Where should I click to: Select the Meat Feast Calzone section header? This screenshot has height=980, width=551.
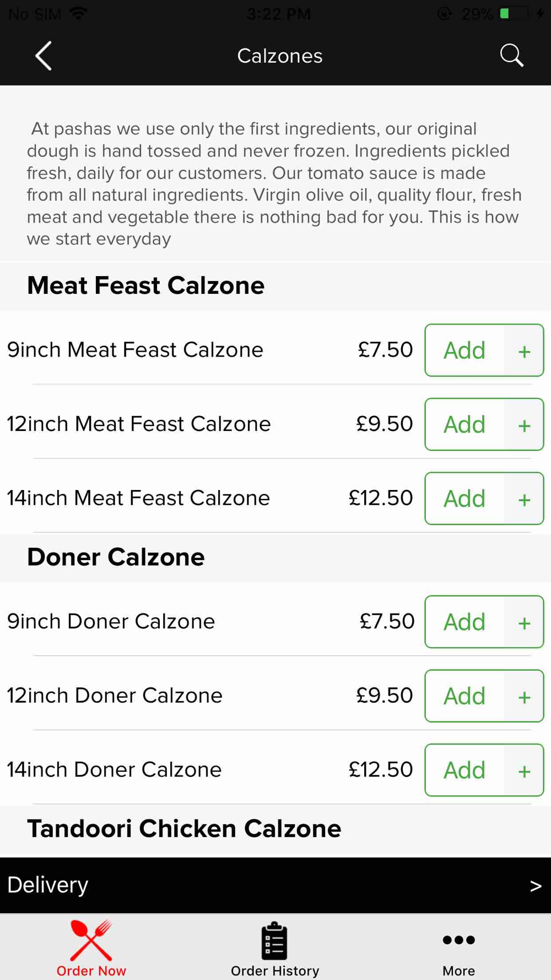point(146,286)
